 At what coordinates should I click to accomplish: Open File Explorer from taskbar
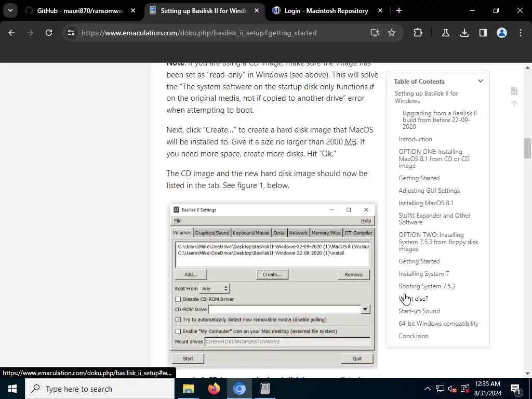188,389
